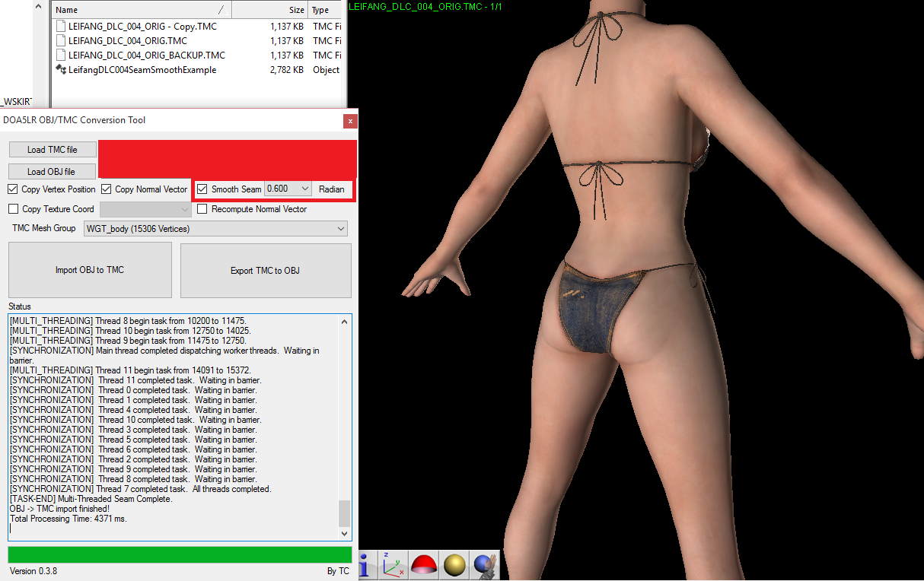Image resolution: width=924 pixels, height=581 pixels.
Task: Enable the Recompute Normal Vector checkbox
Action: click(x=202, y=209)
